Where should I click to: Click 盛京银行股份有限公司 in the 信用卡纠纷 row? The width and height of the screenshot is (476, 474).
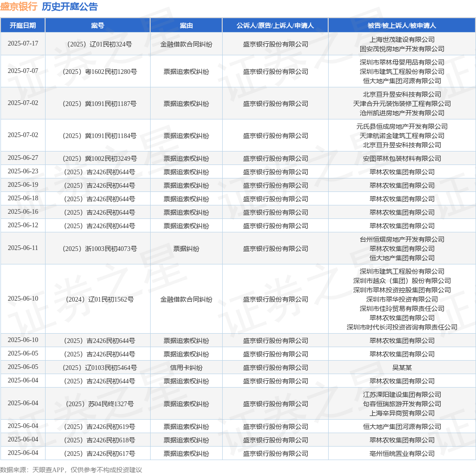(275, 368)
